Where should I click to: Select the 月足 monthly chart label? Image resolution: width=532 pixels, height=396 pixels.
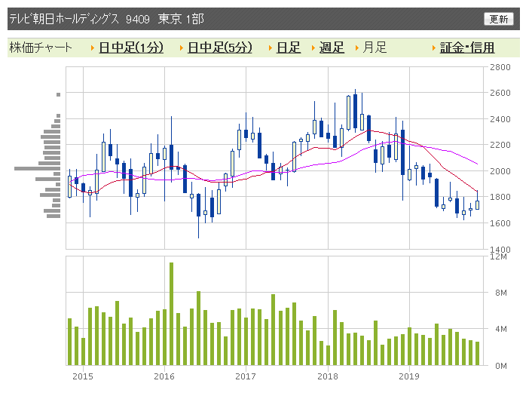(x=375, y=48)
